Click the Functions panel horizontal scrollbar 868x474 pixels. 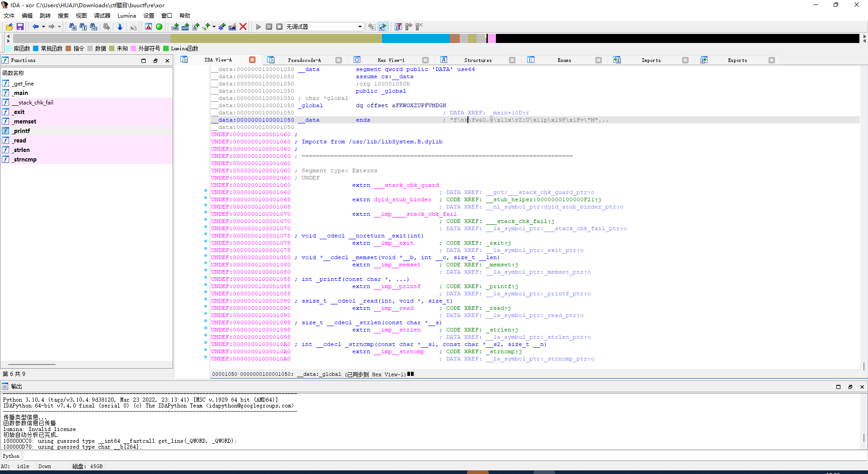[x=32, y=364]
